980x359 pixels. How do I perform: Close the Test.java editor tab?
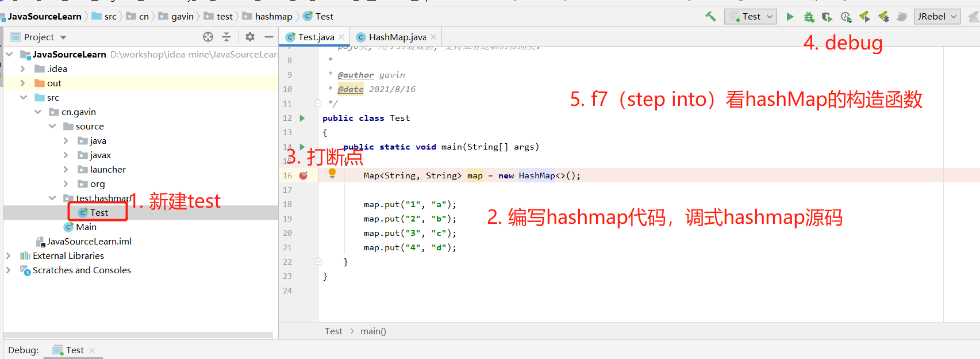[x=341, y=37]
